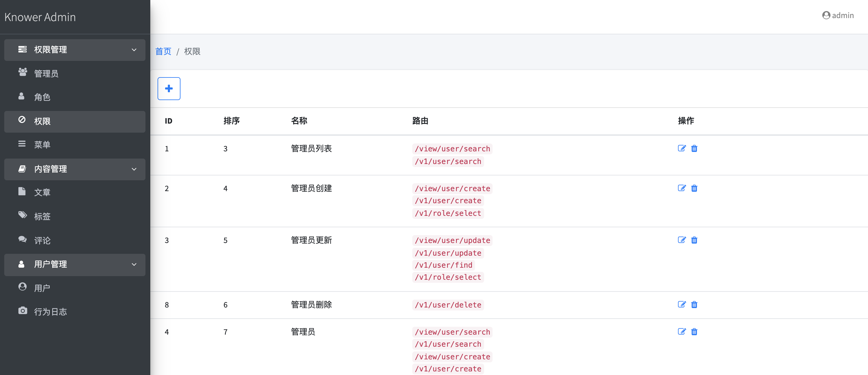Click the plus add permission button

169,89
